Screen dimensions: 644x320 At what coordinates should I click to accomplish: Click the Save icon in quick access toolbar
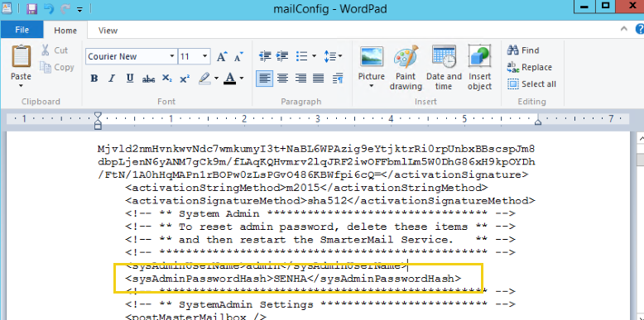(31, 8)
